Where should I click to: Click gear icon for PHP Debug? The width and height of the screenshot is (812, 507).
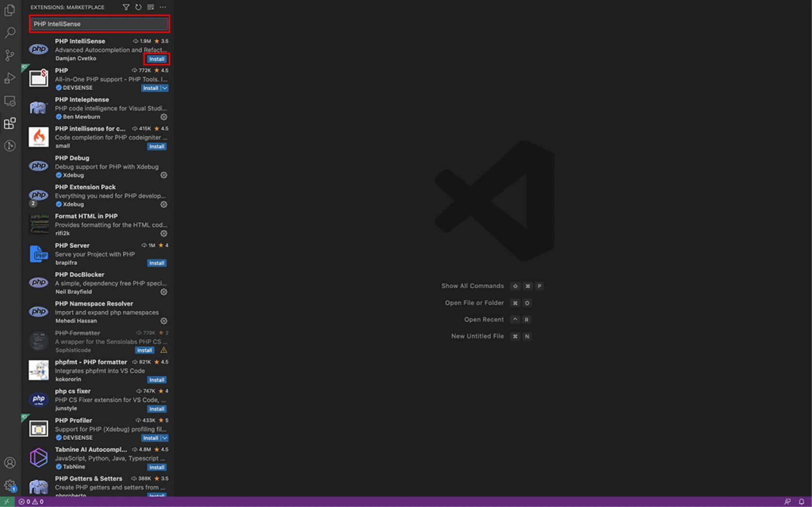pyautogui.click(x=164, y=175)
